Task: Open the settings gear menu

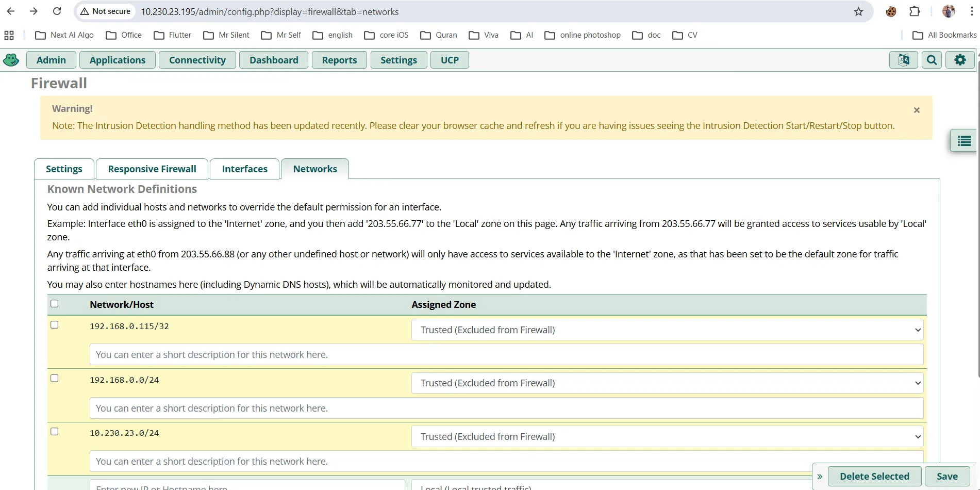Action: tap(959, 60)
